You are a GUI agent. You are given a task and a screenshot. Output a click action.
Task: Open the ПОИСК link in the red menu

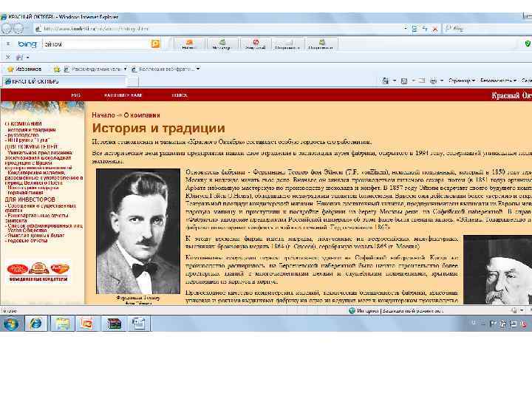click(x=179, y=95)
